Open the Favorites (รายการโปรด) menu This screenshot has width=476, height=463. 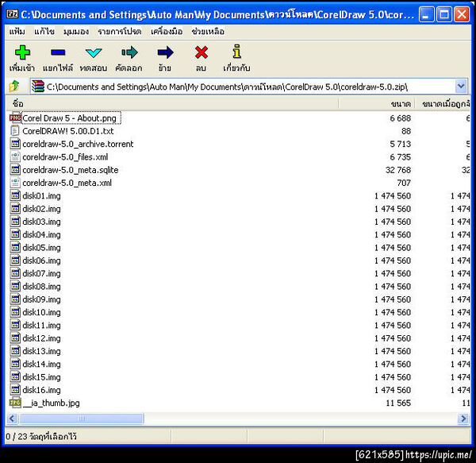(x=120, y=31)
